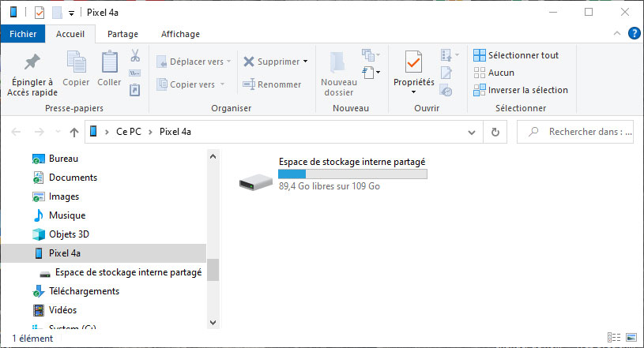
Task: Open the recent locations dropdown arrow
Action: coord(58,132)
